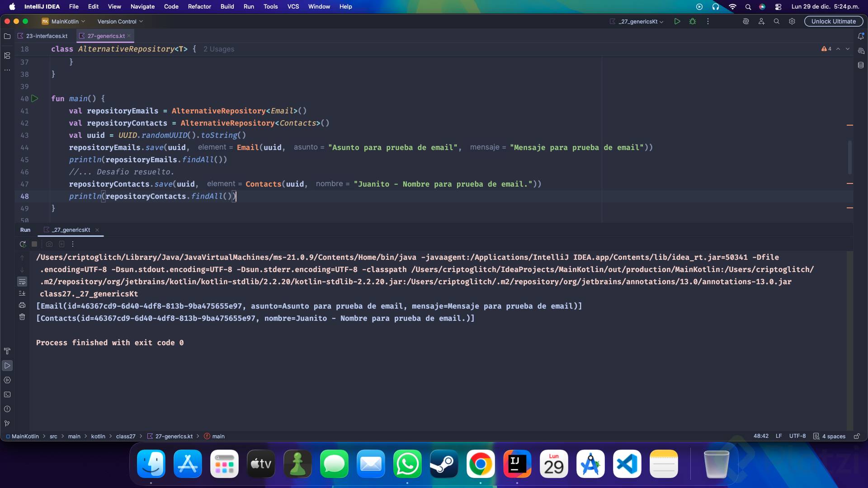
Task: Click the gutter run arrow beside main()
Action: pos(35,99)
